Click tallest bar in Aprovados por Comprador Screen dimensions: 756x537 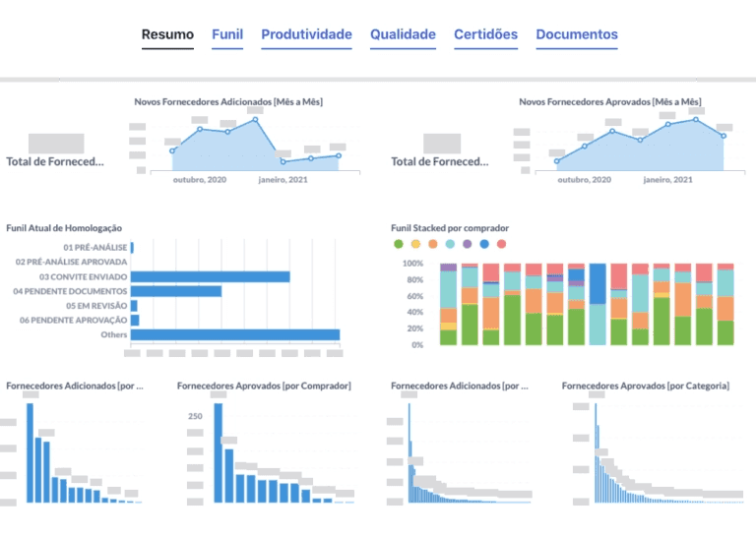pyautogui.click(x=219, y=453)
